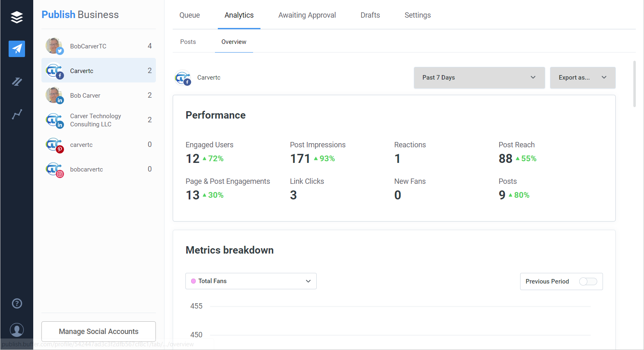Open the Total Fans metric dropdown
The height and width of the screenshot is (350, 644).
click(x=251, y=281)
